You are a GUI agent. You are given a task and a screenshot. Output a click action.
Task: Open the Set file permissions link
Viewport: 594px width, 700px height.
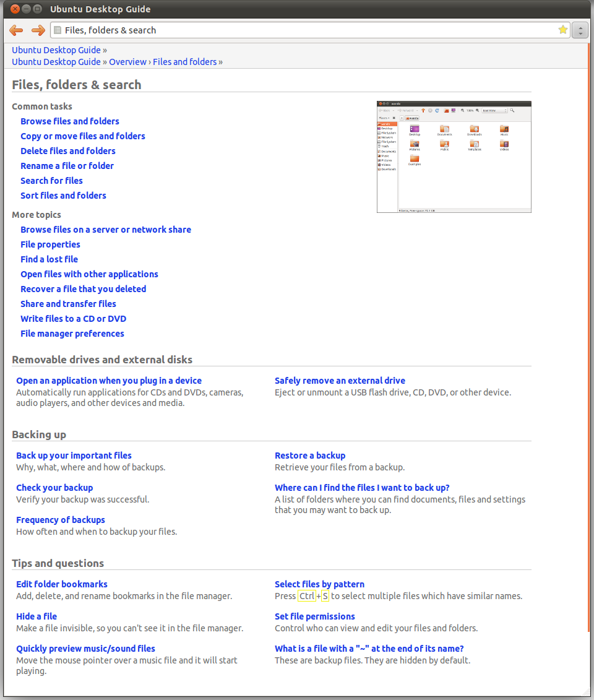[314, 616]
